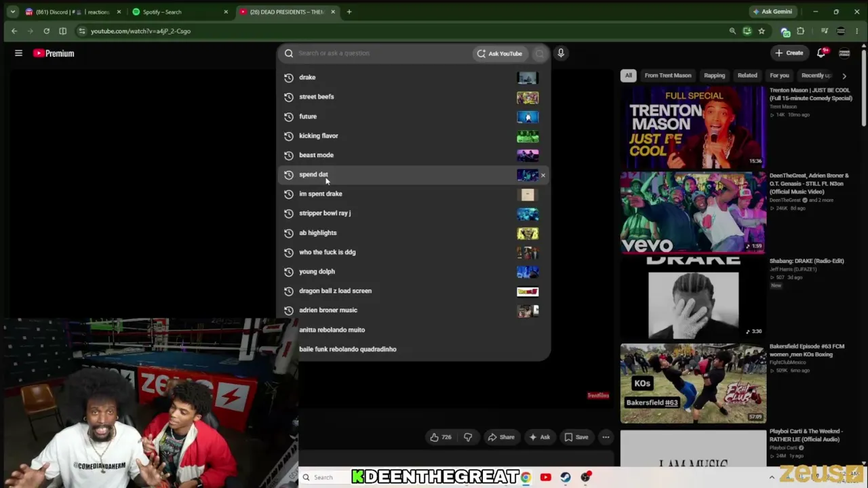The height and width of the screenshot is (488, 868).
Task: Like the video with 726 likes
Action: tap(441, 437)
